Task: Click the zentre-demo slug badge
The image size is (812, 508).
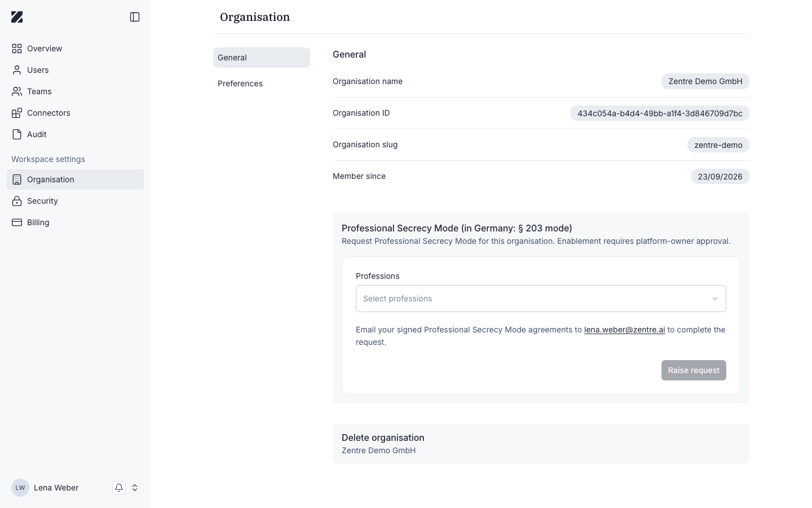Action: [x=718, y=145]
